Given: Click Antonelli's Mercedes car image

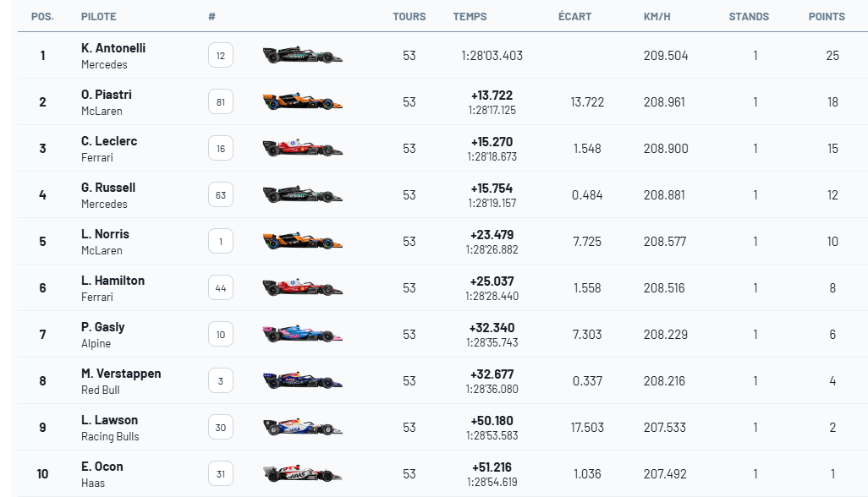Looking at the screenshot, I should [x=303, y=56].
